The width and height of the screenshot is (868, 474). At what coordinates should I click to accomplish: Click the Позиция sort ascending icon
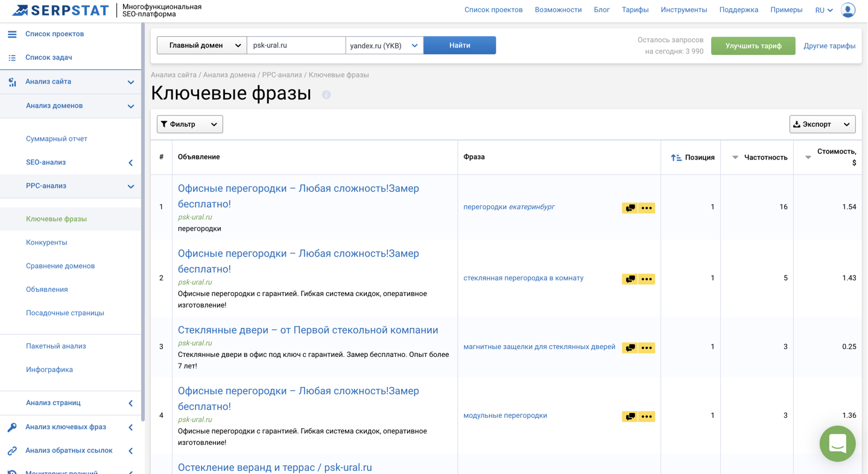pos(676,158)
